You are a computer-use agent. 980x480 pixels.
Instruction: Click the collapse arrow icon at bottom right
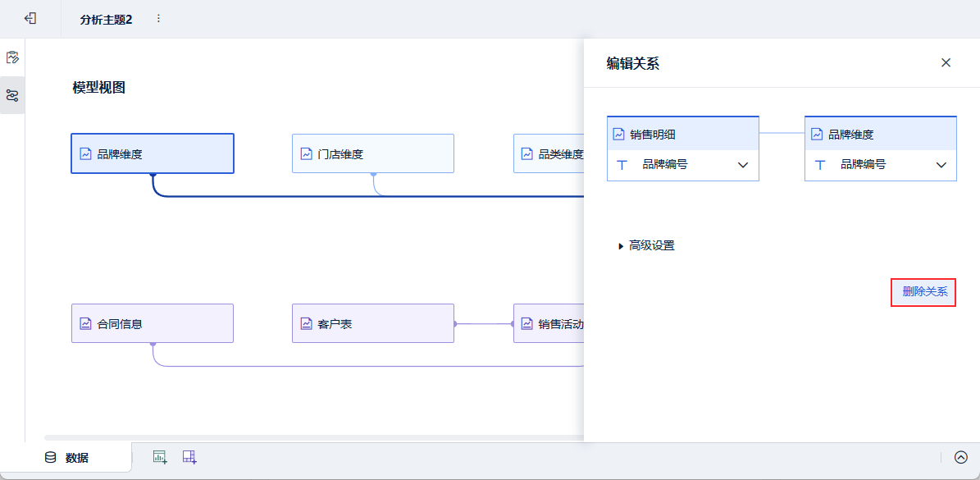tap(961, 457)
